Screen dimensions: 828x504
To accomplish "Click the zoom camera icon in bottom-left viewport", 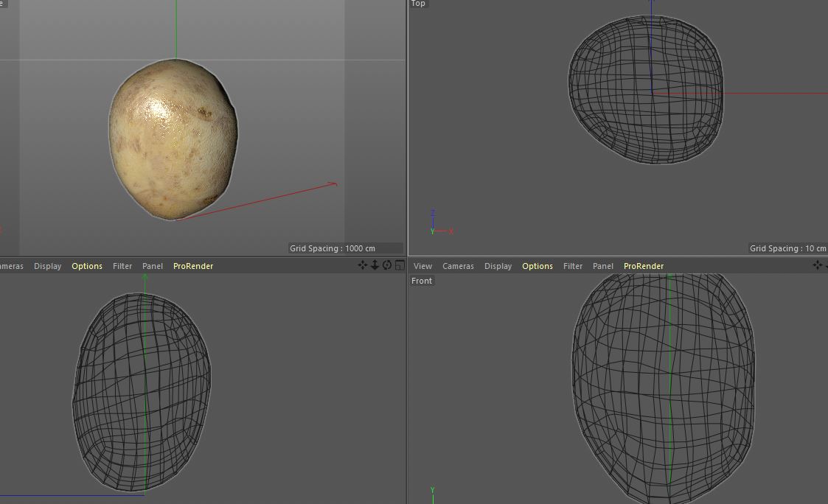I will point(375,265).
